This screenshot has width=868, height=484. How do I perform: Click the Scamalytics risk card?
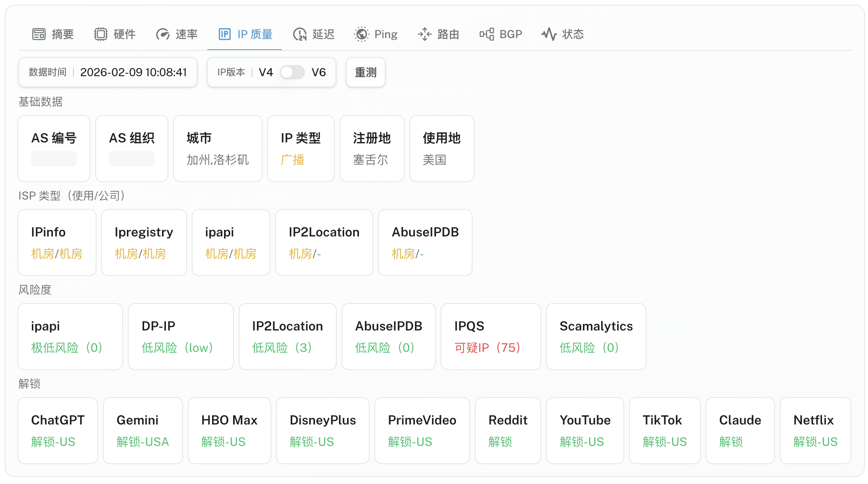(x=596, y=336)
